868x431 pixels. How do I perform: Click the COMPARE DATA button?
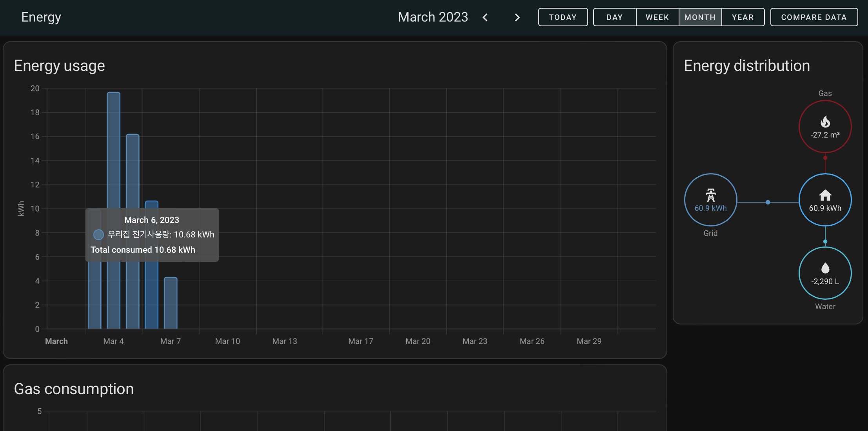814,17
